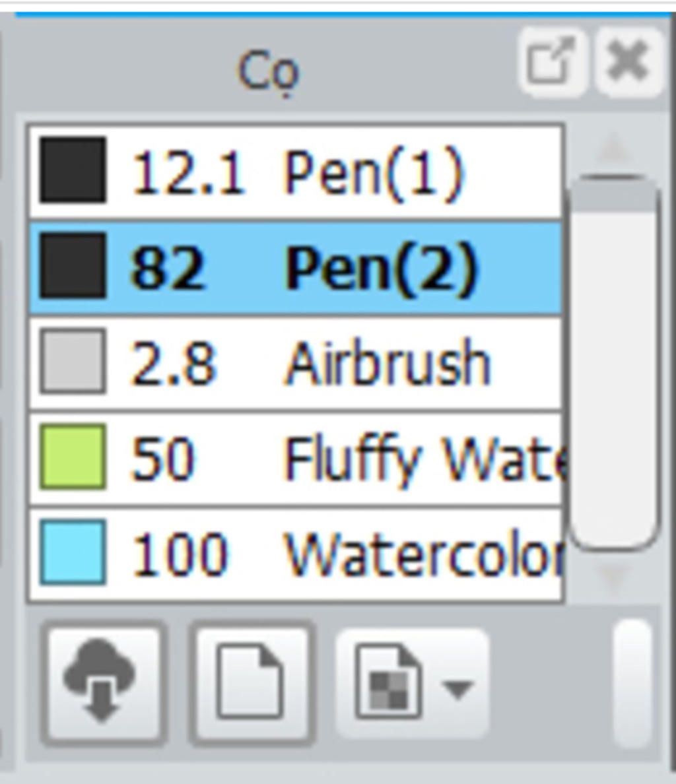
Task: Click the brush list scroll down arrow
Action: pos(615,576)
